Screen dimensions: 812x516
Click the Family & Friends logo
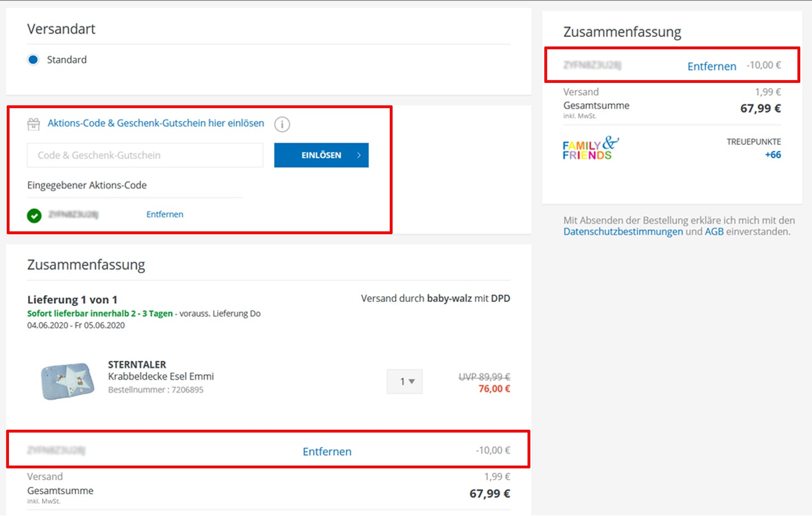[x=590, y=148]
